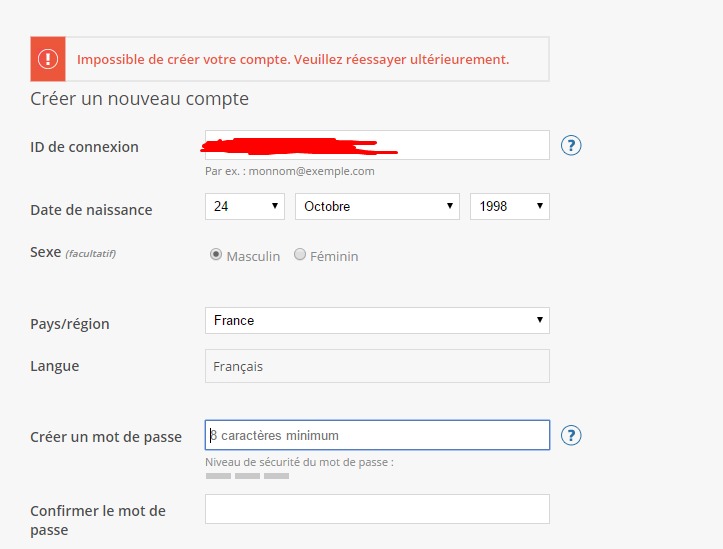Click the Langue field showing Français
The width and height of the screenshot is (723, 549).
click(377, 366)
